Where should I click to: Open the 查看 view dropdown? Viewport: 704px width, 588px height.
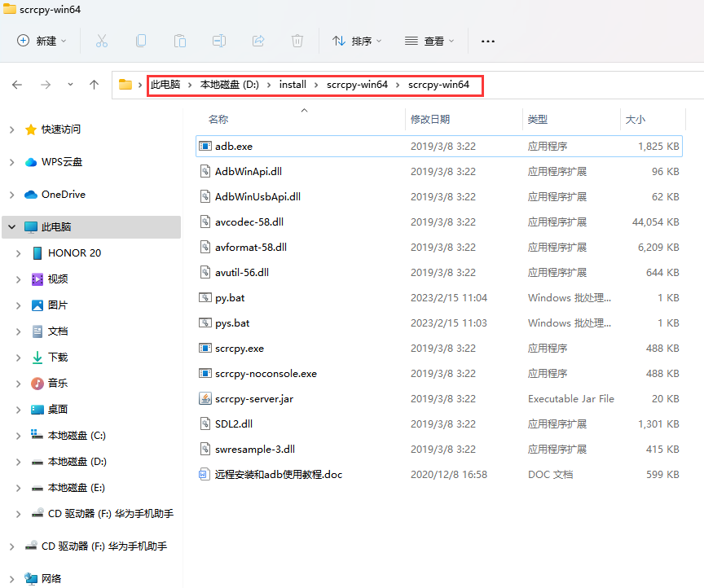429,41
